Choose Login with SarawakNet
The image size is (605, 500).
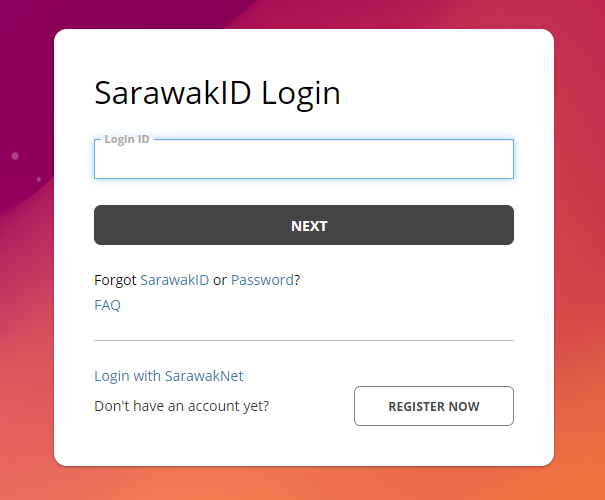coord(168,376)
